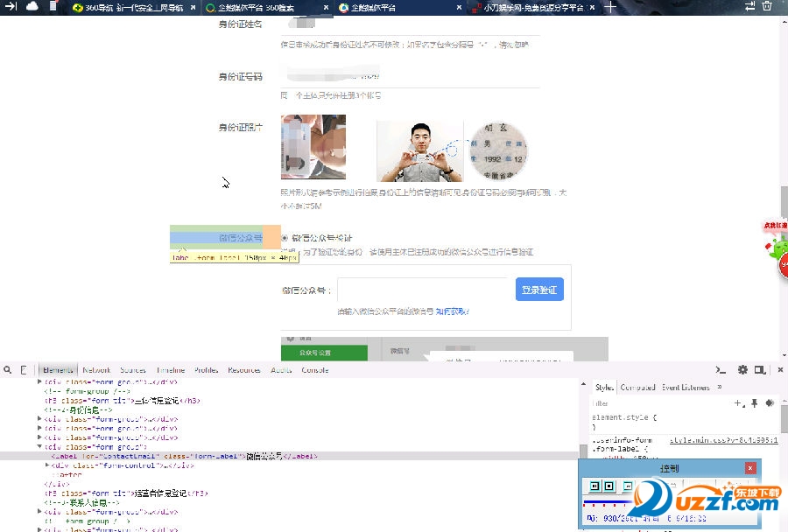Screen dimensions: 788x532
Task: Click the trash icon at top right
Action: (768, 7)
